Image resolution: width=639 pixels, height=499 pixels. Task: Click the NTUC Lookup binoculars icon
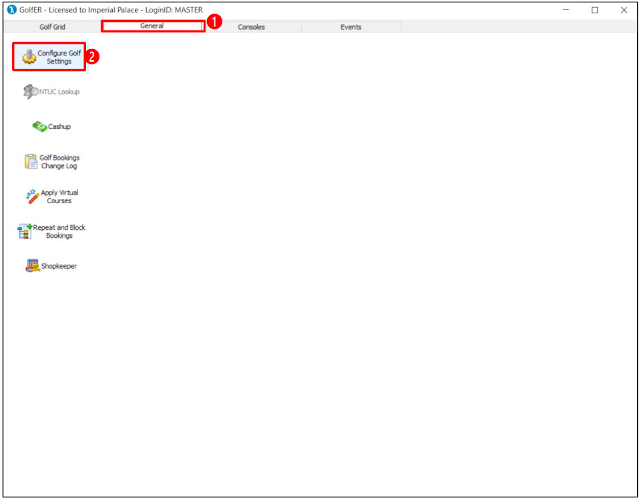[x=31, y=92]
